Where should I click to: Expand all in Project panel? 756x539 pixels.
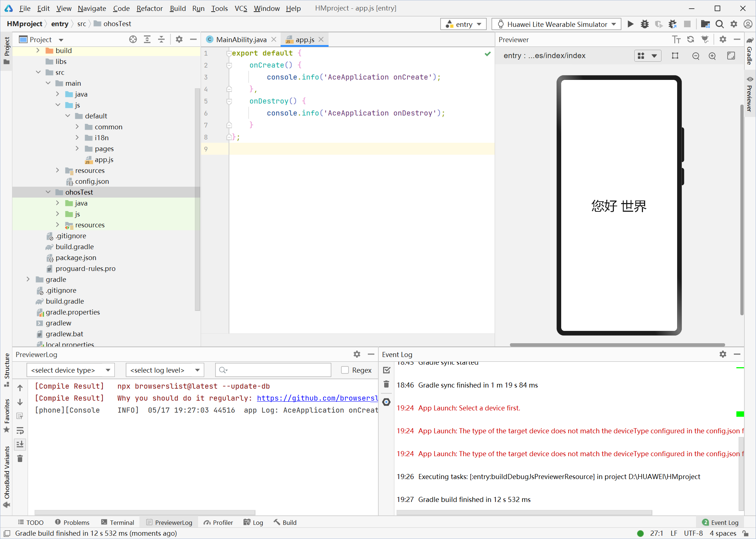point(147,39)
